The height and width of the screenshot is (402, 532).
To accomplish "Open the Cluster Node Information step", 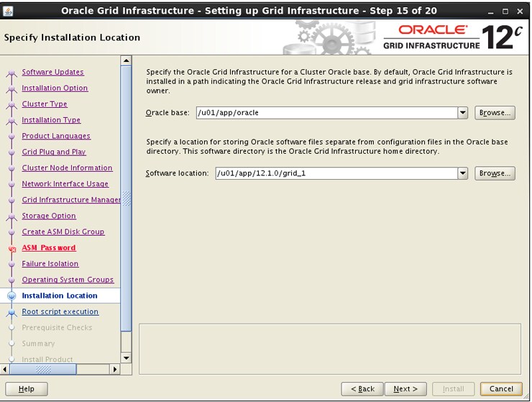I will pyautogui.click(x=67, y=168).
